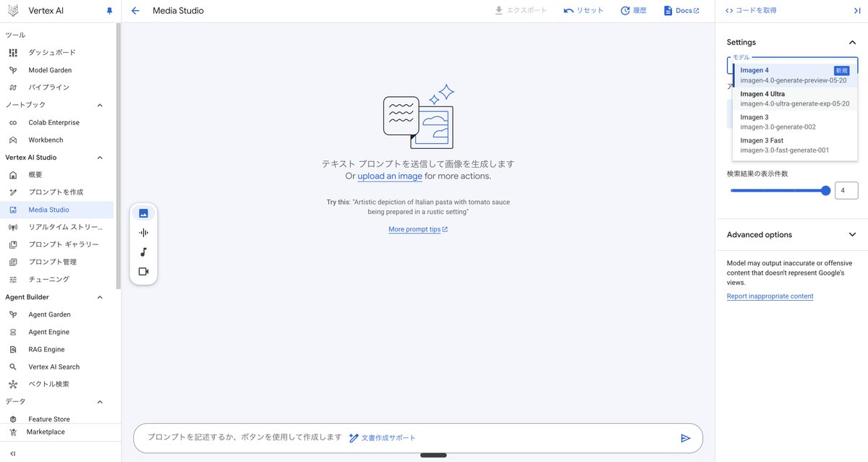
Task: Open Vertex AI Search
Action: [x=58, y=367]
